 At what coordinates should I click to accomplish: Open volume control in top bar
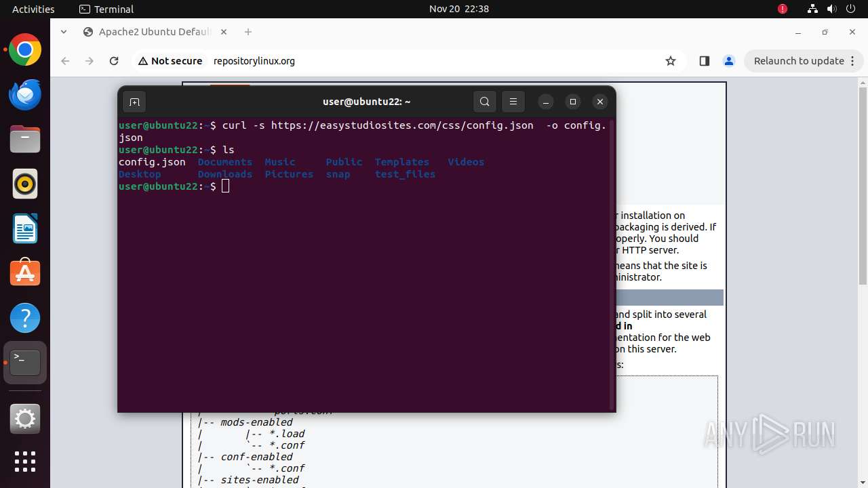(832, 9)
